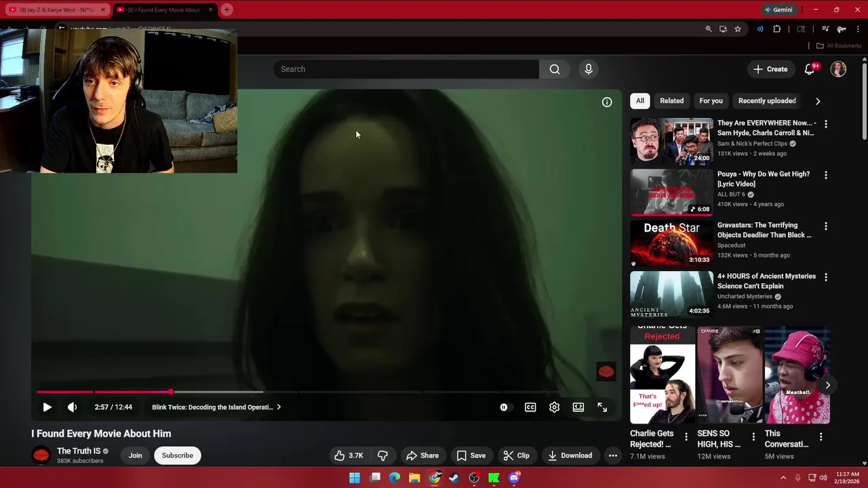Like the video with 3.7K likes

pyautogui.click(x=349, y=455)
